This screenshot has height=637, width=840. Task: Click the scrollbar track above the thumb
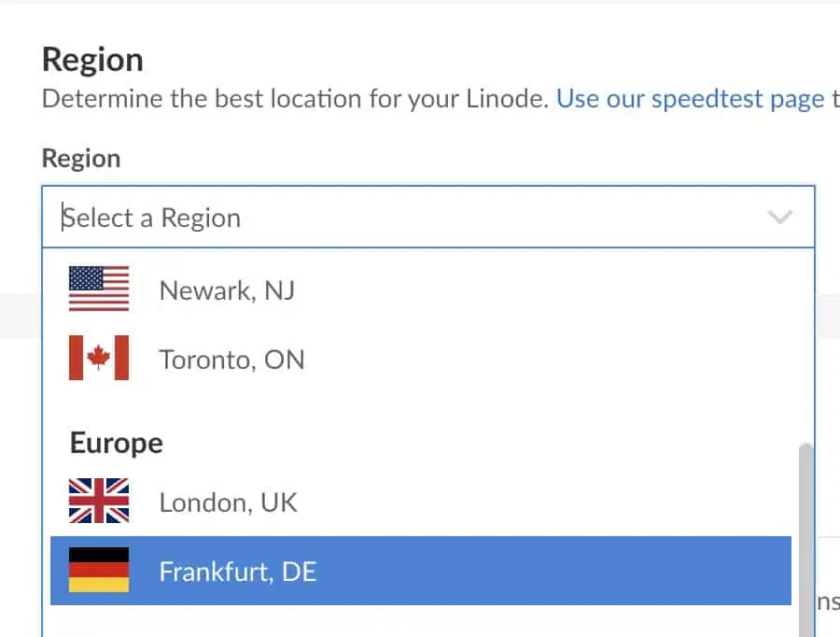pos(805,355)
